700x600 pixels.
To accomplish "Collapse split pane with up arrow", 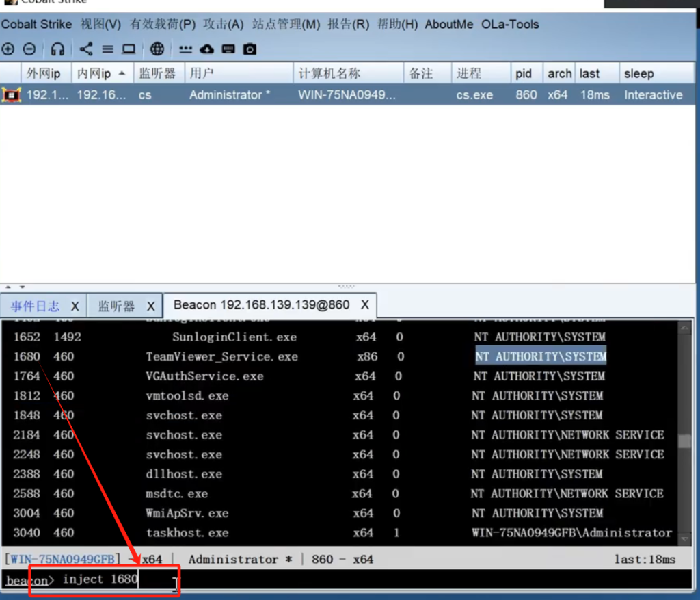I will tap(8, 287).
